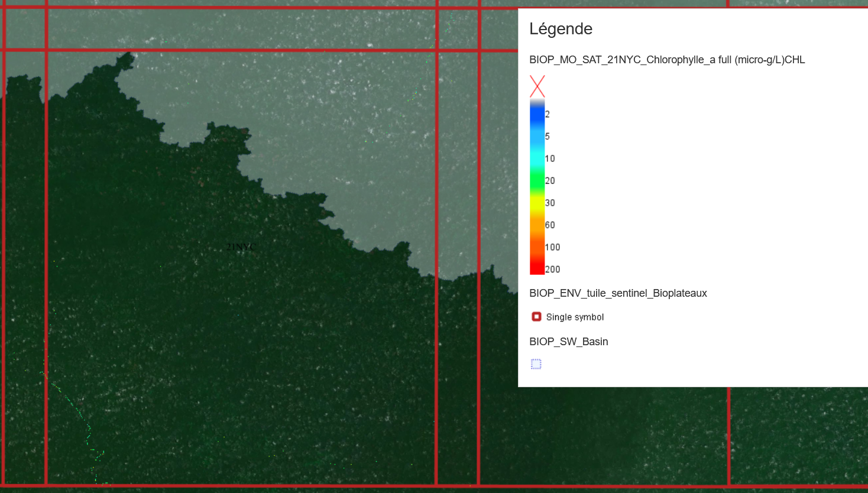Viewport: 868px width, 493px height.
Task: Click the Single symbol label text
Action: click(x=575, y=317)
